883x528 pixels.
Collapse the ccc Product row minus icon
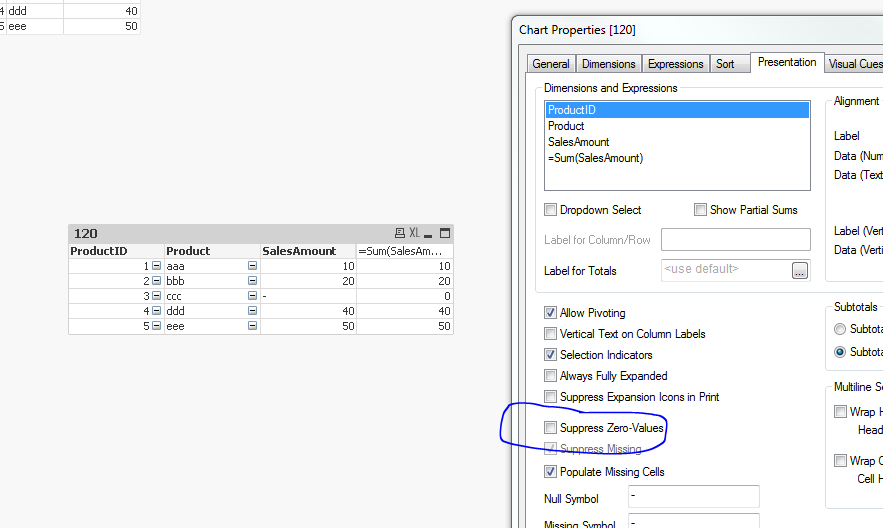[x=252, y=297]
